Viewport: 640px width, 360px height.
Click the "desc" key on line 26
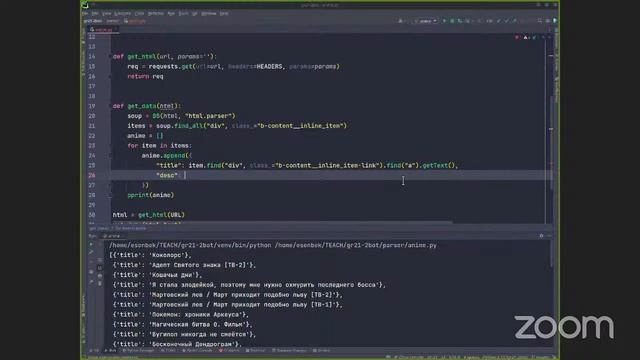167,175
